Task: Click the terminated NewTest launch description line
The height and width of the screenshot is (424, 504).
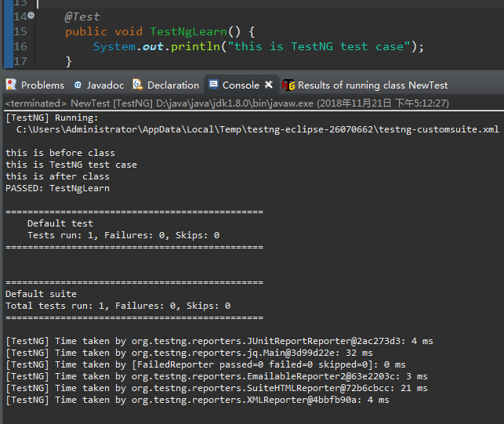Action: point(227,103)
